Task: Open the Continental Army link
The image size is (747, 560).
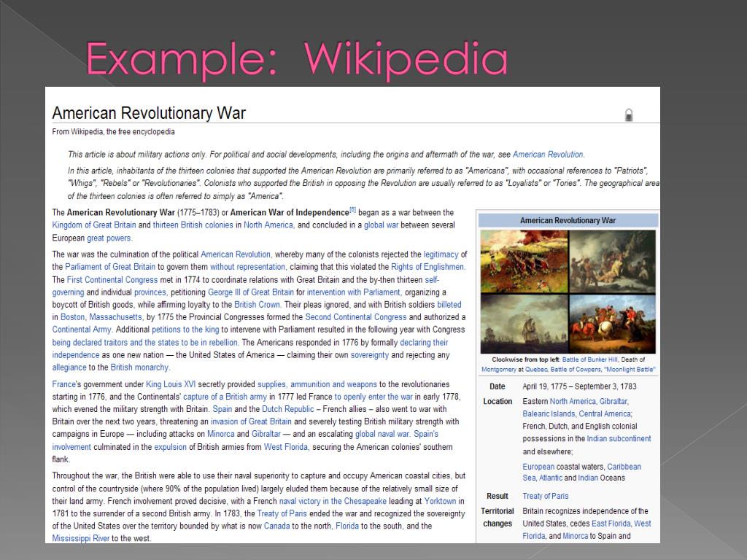Action: [x=82, y=329]
